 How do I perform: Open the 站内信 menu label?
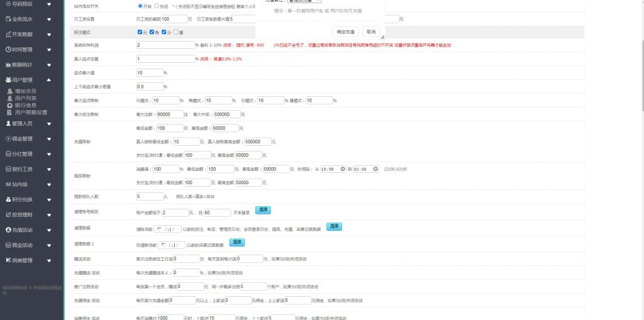pos(19,184)
